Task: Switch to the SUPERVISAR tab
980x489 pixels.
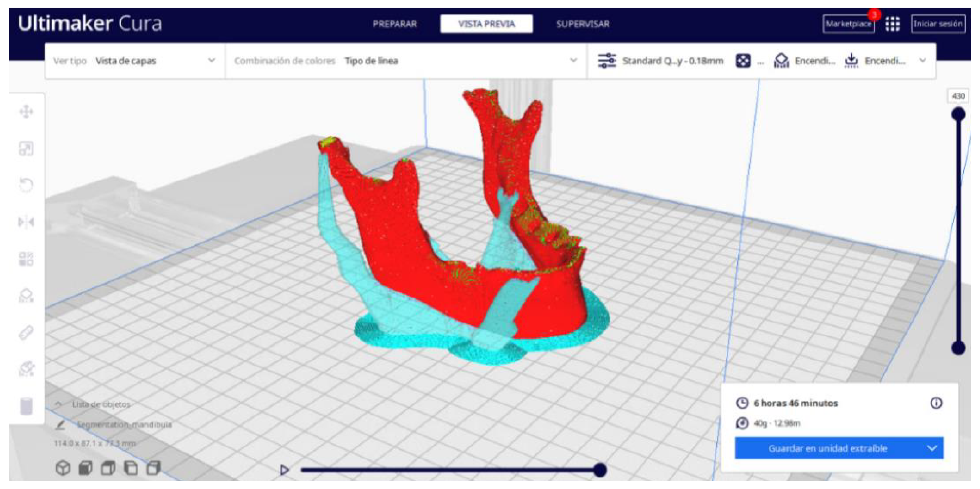Action: 583,24
